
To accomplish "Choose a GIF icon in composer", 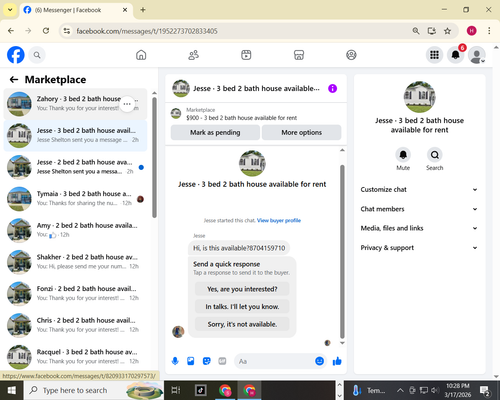I will 222,361.
